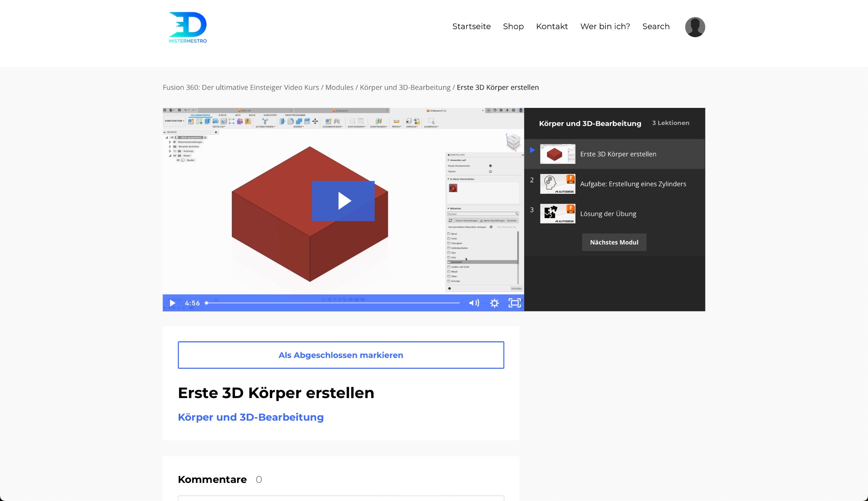Click the MisterMestro 3D logo
The image size is (868, 501).
point(188,27)
